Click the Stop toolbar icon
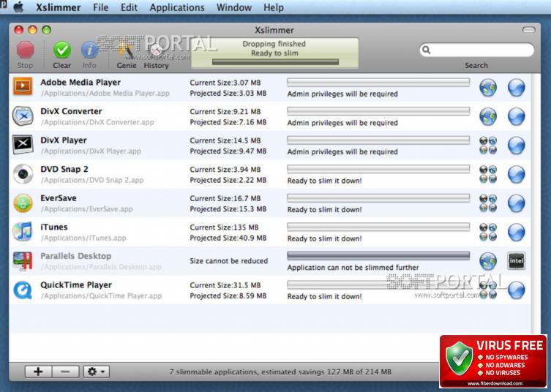 pos(26,50)
